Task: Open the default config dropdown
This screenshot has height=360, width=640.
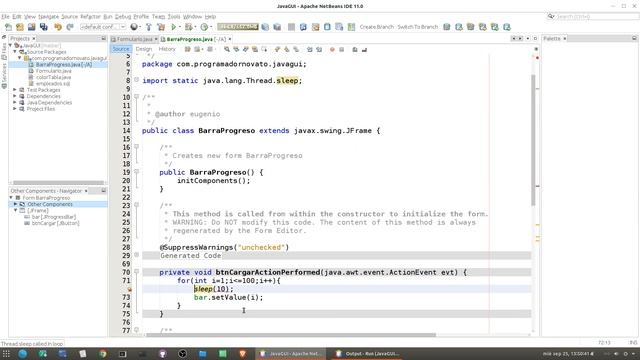Action: [x=103, y=27]
